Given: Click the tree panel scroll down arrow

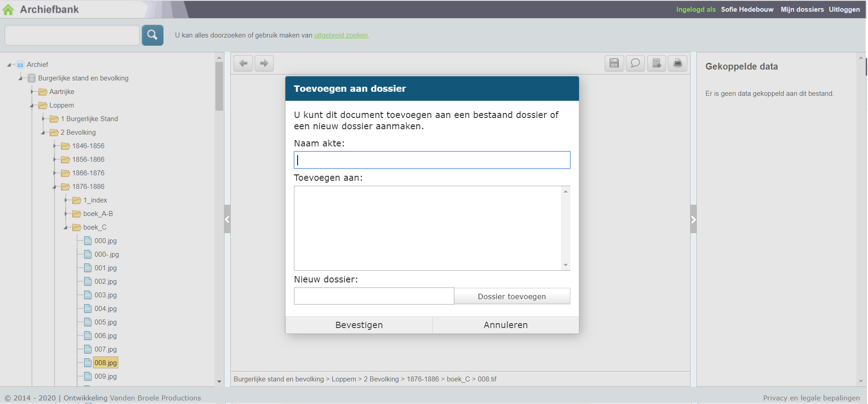Looking at the screenshot, I should pyautogui.click(x=219, y=382).
